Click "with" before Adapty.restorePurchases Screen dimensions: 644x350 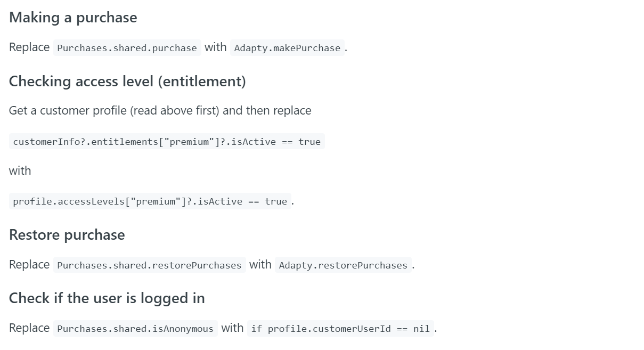tap(260, 265)
